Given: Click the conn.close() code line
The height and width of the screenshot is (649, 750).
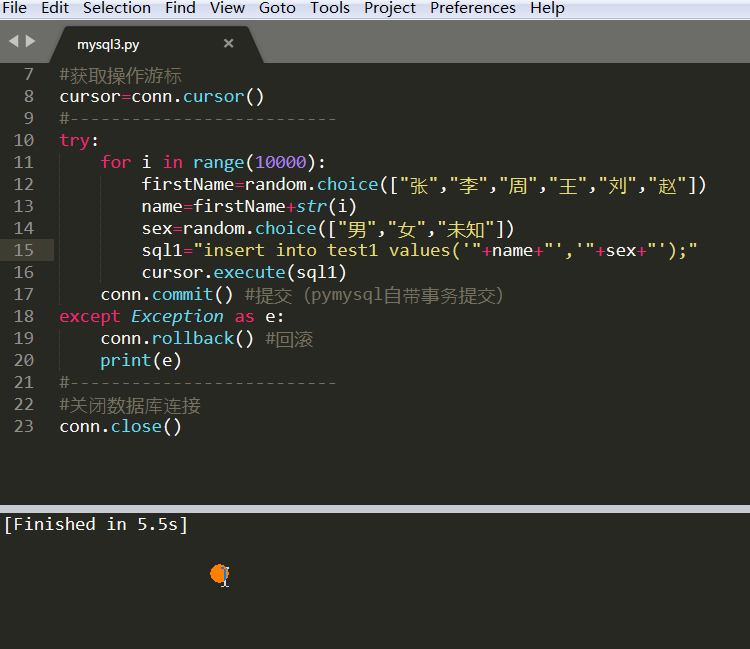Looking at the screenshot, I should pos(120,426).
